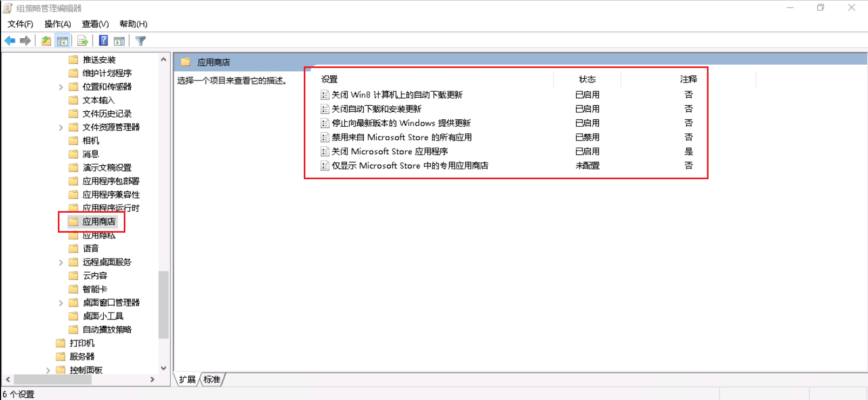Click tree horizontal scrollbar left arrow

click(x=8, y=379)
